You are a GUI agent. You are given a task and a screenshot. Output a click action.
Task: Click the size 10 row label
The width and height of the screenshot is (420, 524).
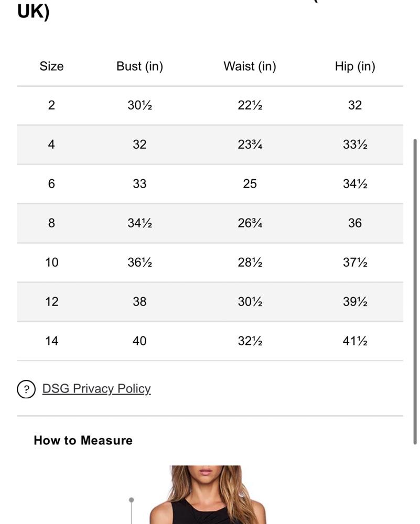pyautogui.click(x=51, y=263)
